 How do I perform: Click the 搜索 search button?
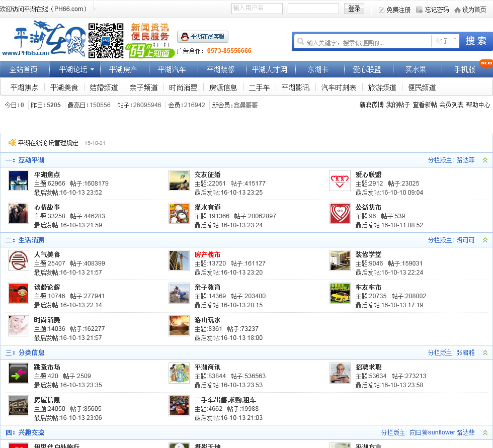pos(476,41)
